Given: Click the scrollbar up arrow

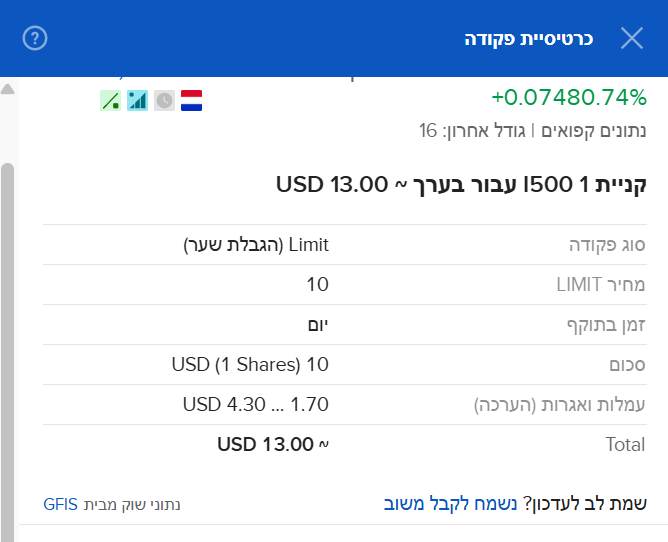Looking at the screenshot, I should [8, 89].
